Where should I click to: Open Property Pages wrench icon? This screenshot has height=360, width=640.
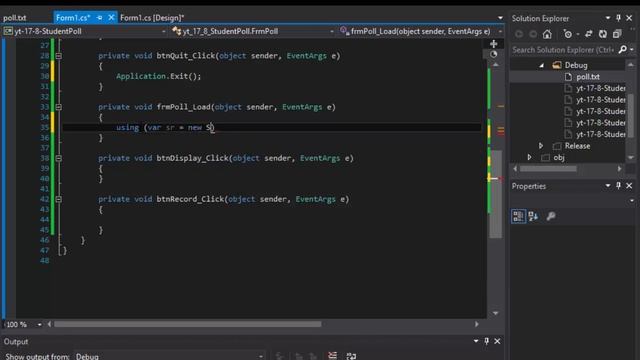(551, 216)
